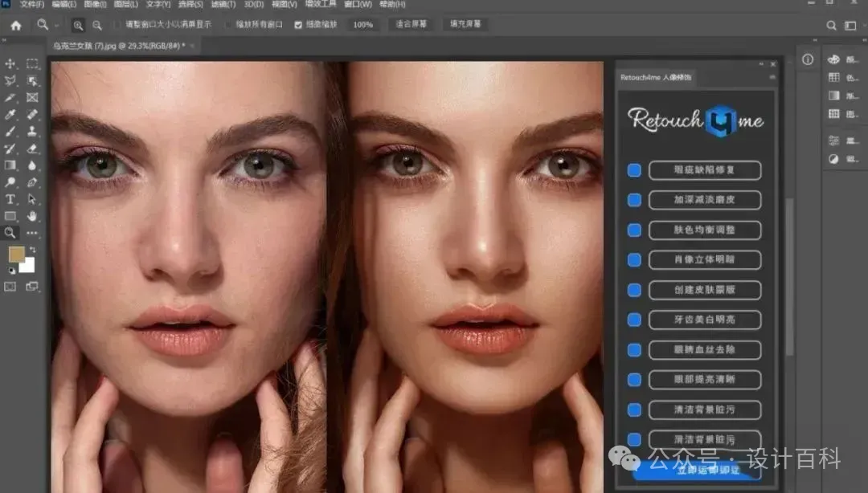Select the Eraser tool
The image size is (868, 493).
[32, 149]
